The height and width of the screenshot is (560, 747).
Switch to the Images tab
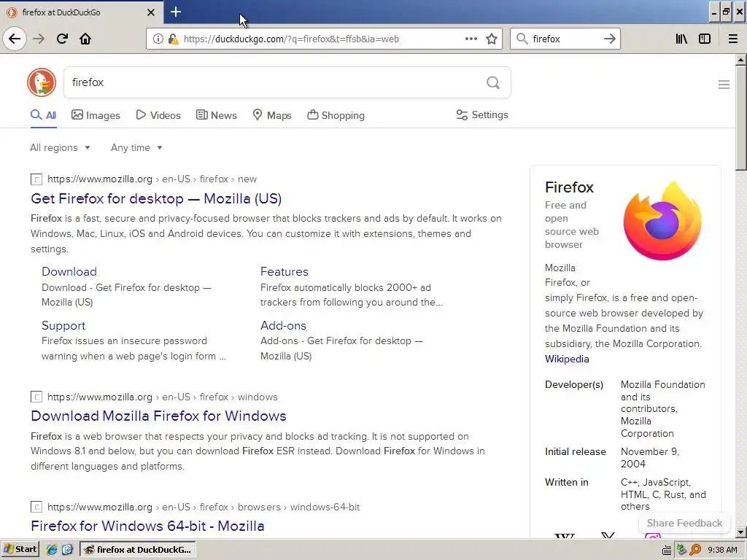[x=96, y=115]
